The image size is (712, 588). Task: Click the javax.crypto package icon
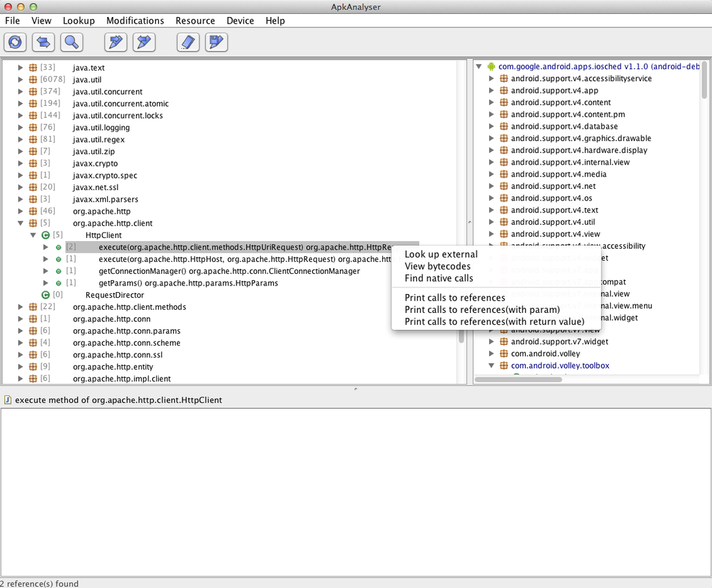(33, 163)
